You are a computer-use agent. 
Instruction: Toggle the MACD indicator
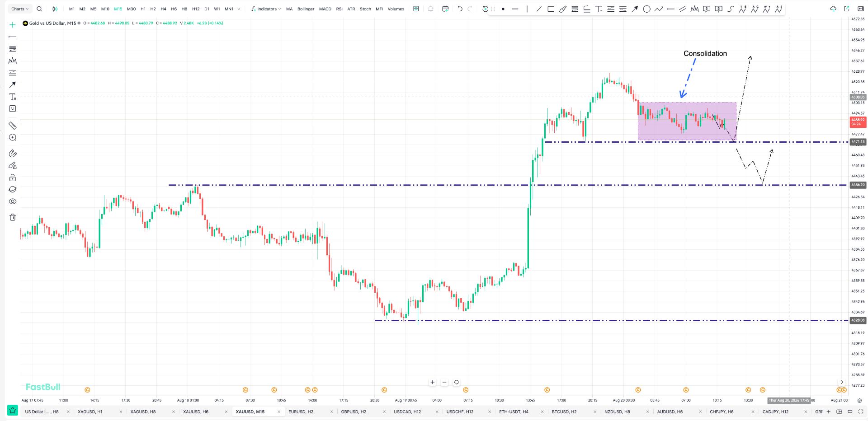[325, 9]
